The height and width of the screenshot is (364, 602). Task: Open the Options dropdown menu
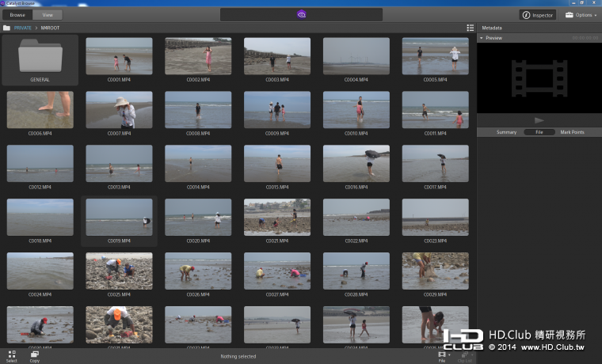581,15
